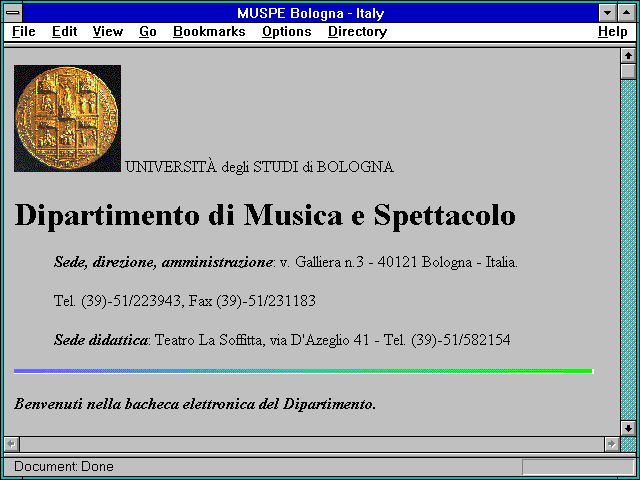Image resolution: width=640 pixels, height=480 pixels.
Task: Click the "MUSPE Bologna - Italy" title bar
Action: pos(311,13)
